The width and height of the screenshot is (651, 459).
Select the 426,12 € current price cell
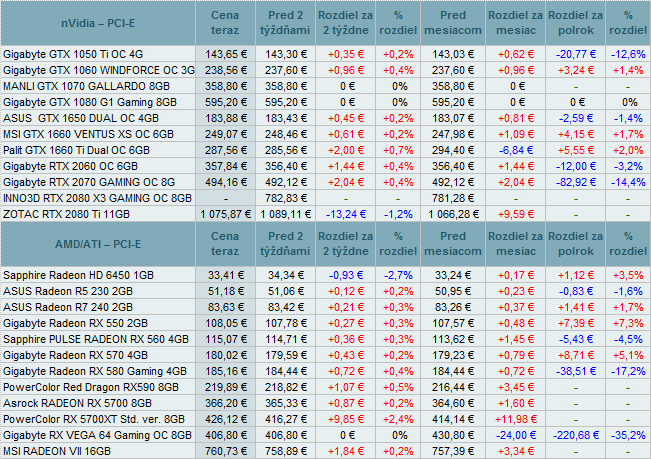pyautogui.click(x=225, y=419)
